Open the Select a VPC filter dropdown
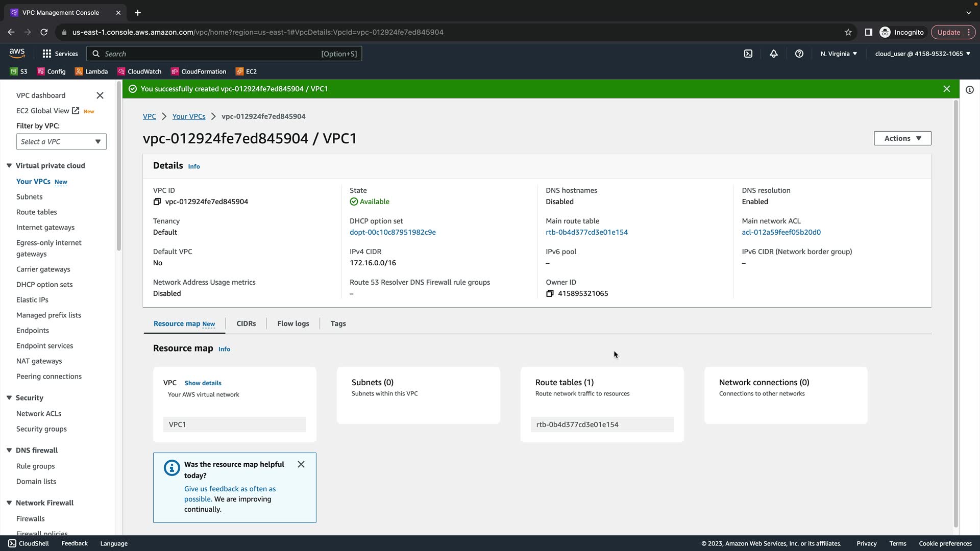Image resolution: width=980 pixels, height=551 pixels. pyautogui.click(x=61, y=142)
